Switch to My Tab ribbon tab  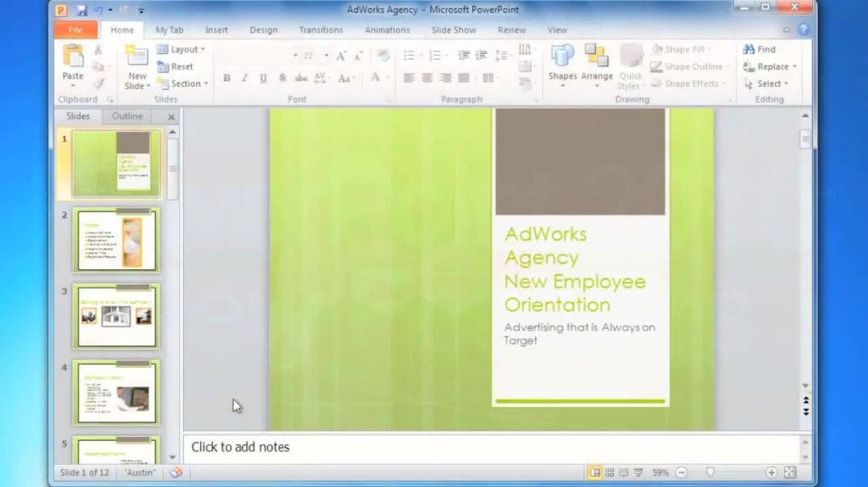coord(169,30)
